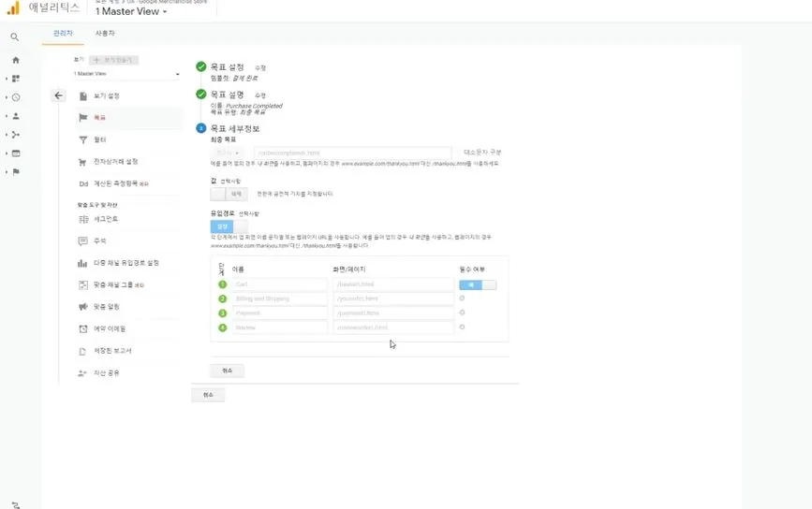Expand the Realtime section arrow in sidebar

[x=7, y=97]
